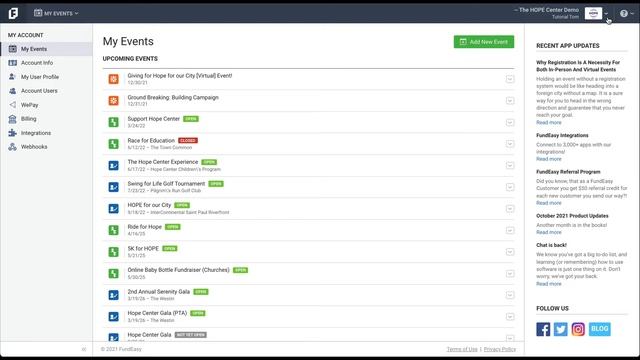
Task: Open Giving for Hope for our City event
Action: point(180,76)
